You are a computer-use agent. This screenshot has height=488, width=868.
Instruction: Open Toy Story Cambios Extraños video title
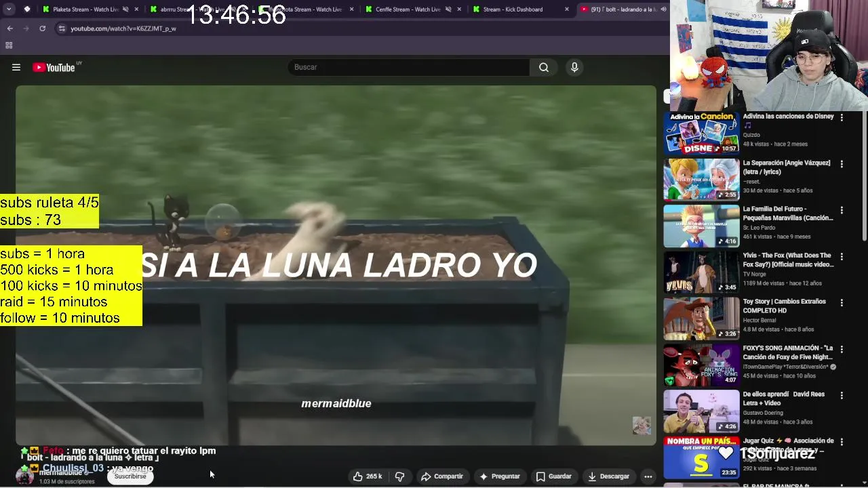coord(784,306)
